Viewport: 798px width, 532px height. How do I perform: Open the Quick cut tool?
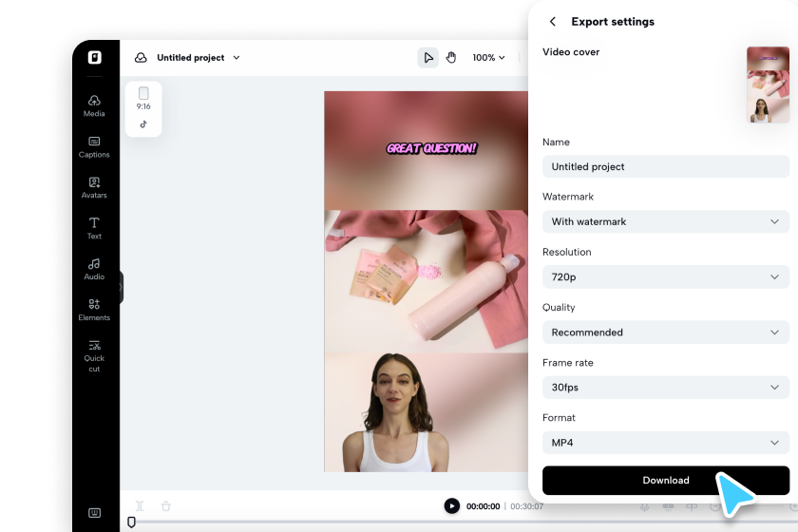click(94, 356)
